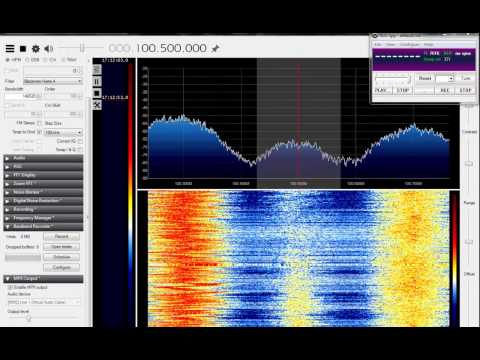Click STOP next to PLAY in RDS Spy
Image resolution: width=480 pixels, height=360 pixels.
[403, 90]
